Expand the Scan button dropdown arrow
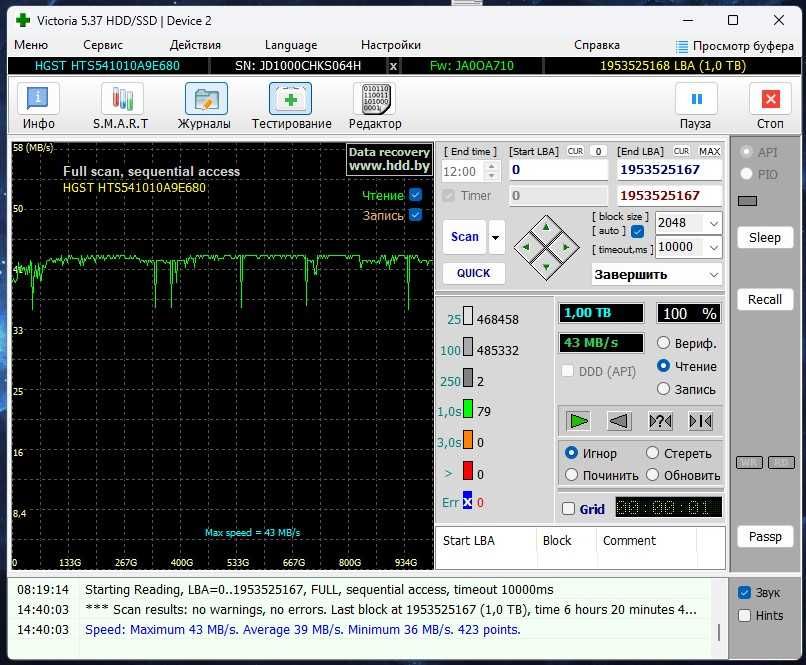Image resolution: width=806 pixels, height=665 pixels. [496, 237]
